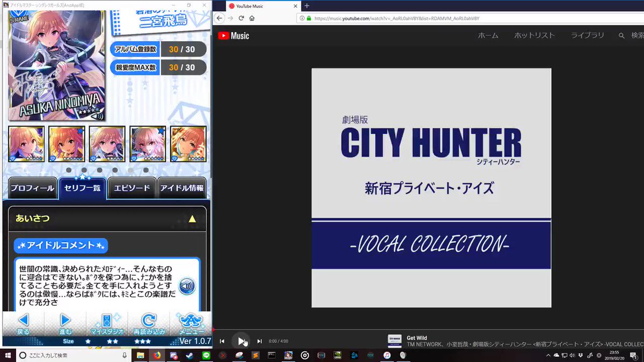644x362 pixels.
Task: Open a new browser tab with plus
Action: click(307, 5)
